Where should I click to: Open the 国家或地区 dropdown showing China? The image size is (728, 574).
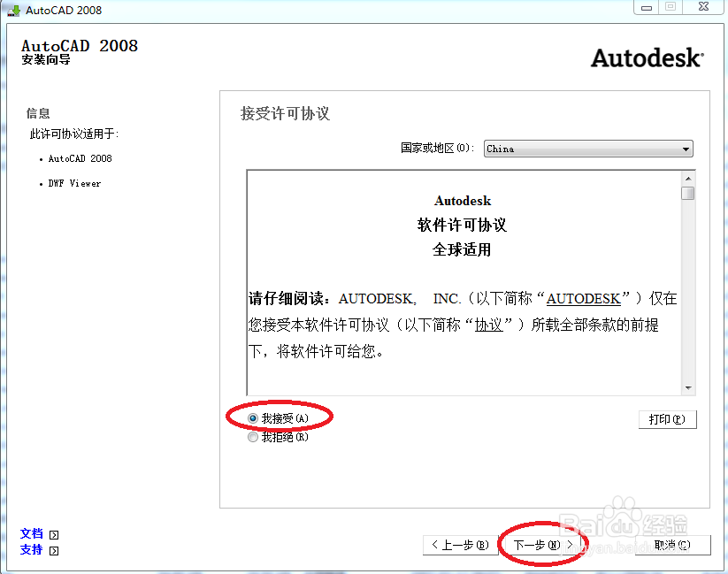point(588,149)
